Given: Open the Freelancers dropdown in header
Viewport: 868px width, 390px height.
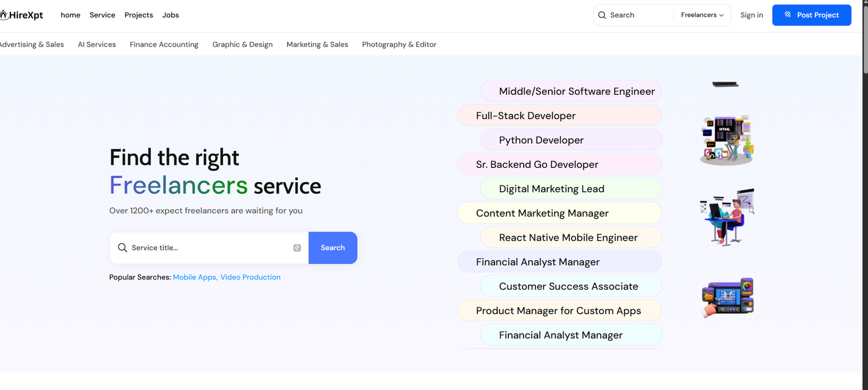Looking at the screenshot, I should point(702,15).
